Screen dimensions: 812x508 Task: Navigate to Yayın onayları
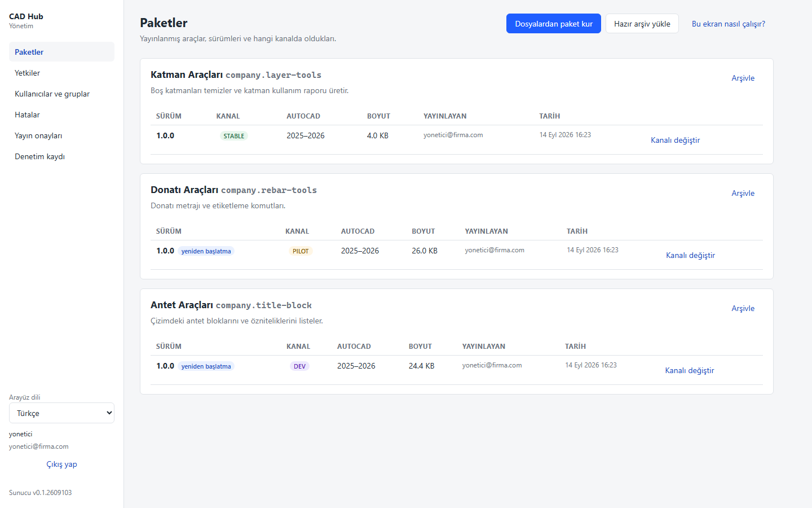[x=61, y=135]
